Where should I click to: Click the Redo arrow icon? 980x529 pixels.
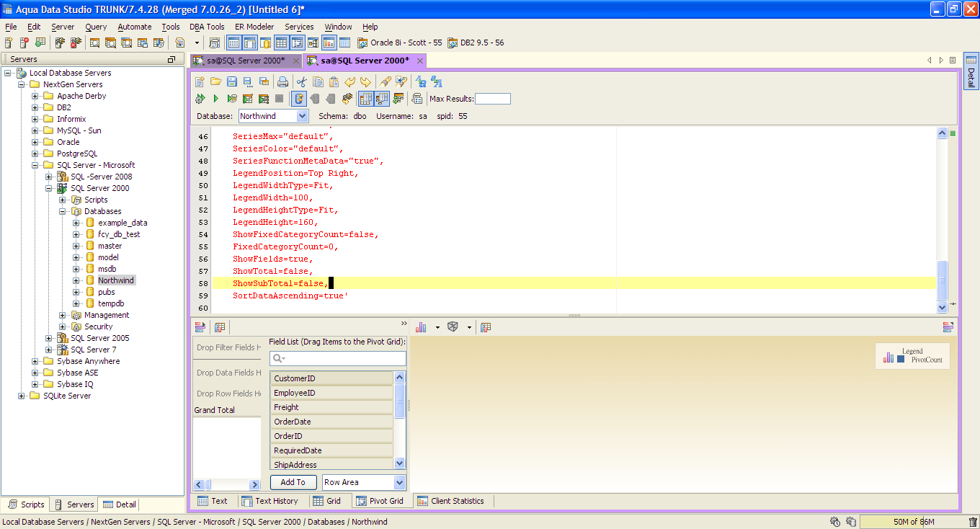(x=366, y=81)
